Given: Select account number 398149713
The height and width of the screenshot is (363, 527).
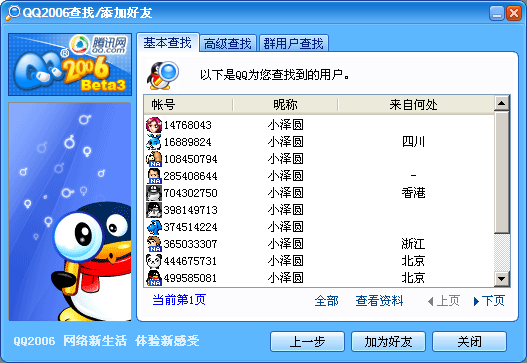Looking at the screenshot, I should coord(191,210).
